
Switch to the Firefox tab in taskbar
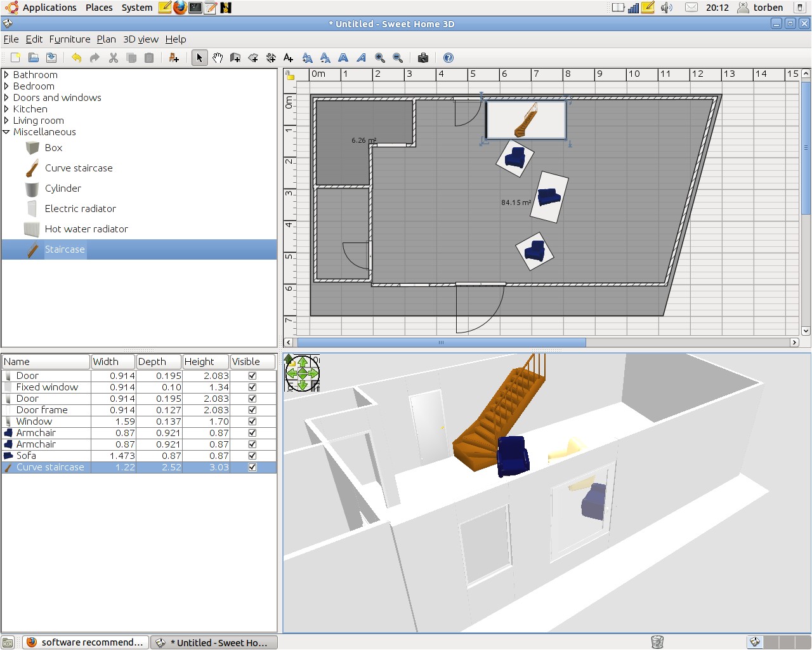(x=86, y=642)
